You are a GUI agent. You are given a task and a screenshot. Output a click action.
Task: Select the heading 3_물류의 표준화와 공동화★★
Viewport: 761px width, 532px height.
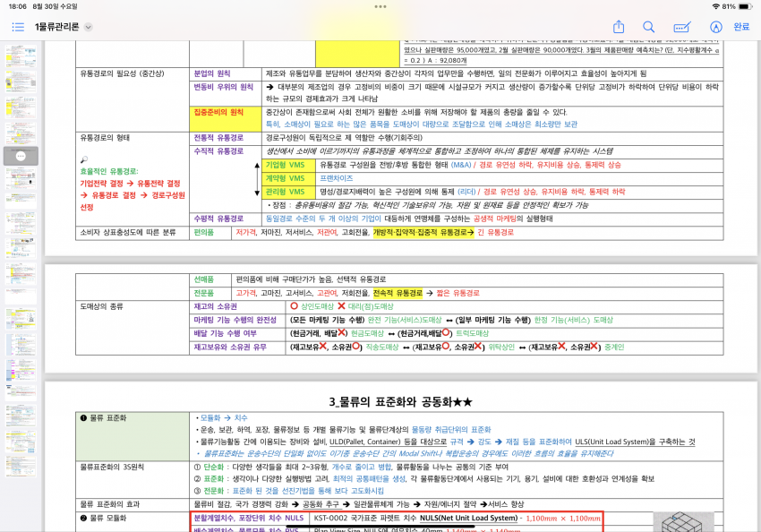[x=400, y=401]
